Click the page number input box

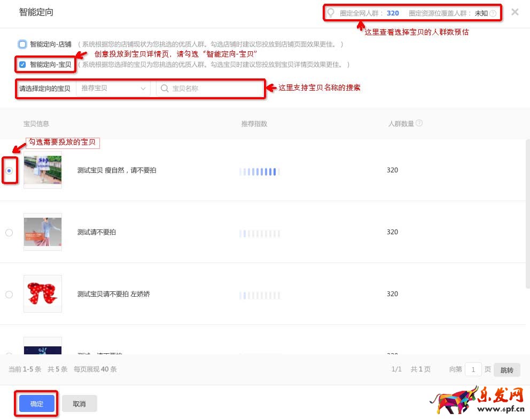tap(473, 369)
